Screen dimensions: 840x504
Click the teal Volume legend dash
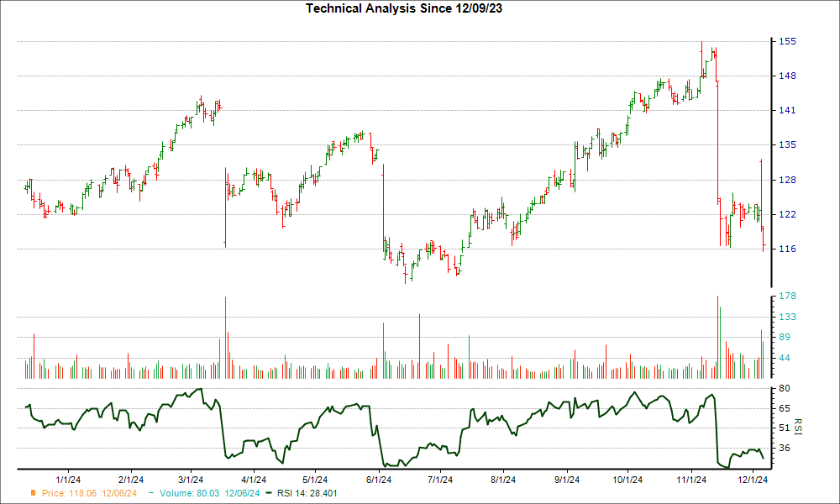151,493
